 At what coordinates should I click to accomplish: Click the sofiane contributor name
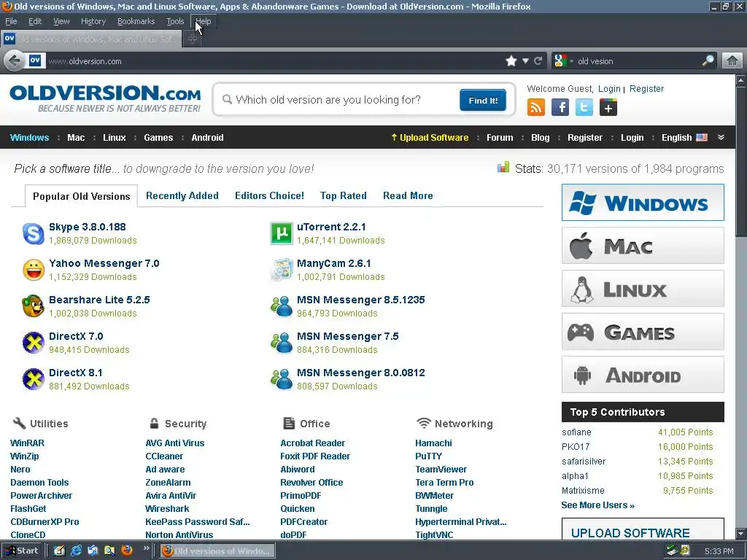coord(576,432)
